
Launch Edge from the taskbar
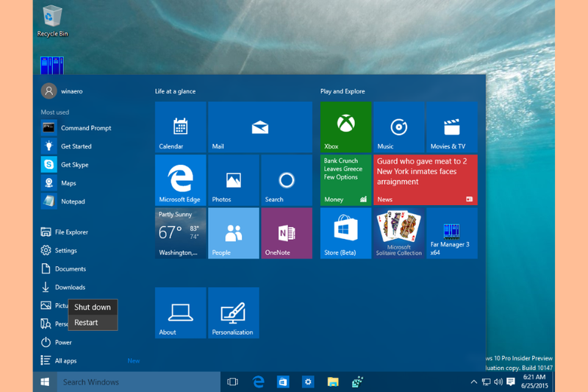coord(258,382)
